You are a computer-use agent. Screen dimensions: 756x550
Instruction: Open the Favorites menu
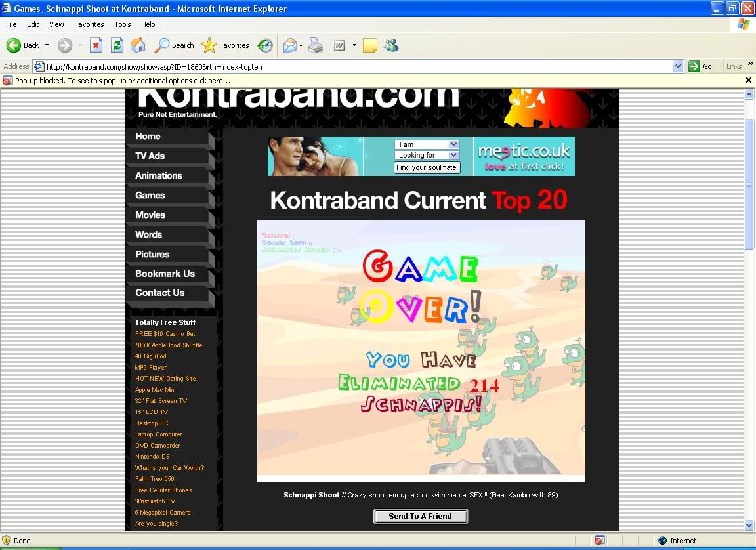(89, 24)
